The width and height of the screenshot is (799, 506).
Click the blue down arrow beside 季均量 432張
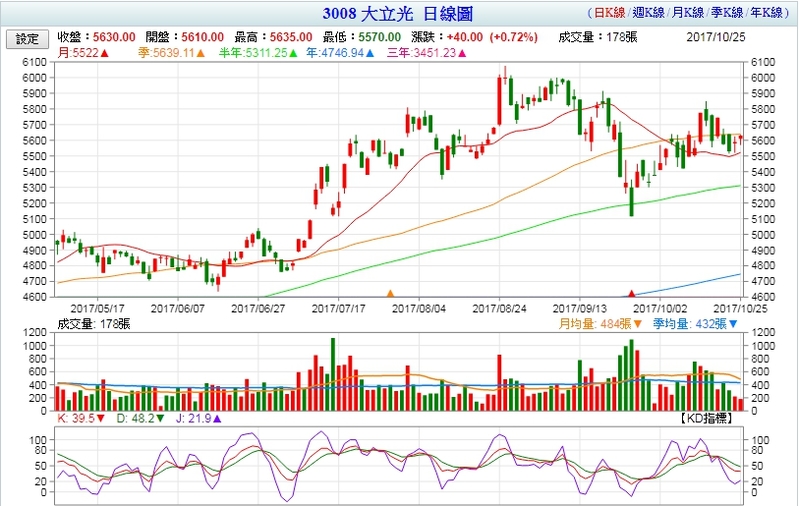click(x=734, y=324)
